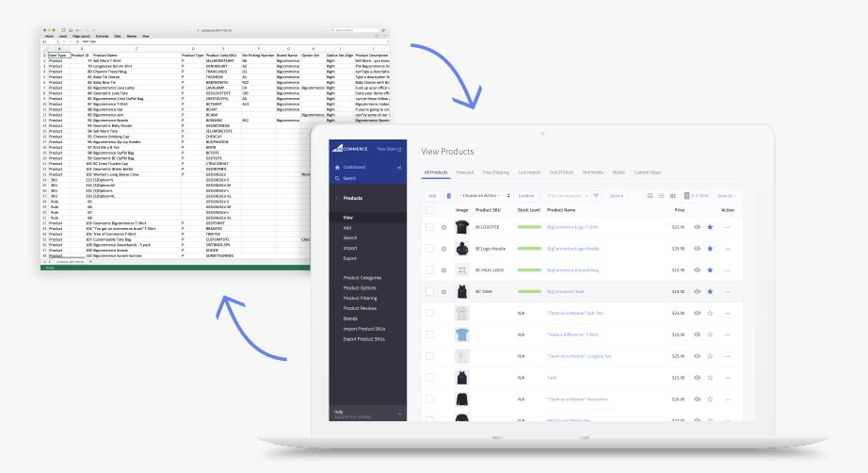Click the Add product button
Viewport: 868px width, 473px height.
click(x=432, y=196)
